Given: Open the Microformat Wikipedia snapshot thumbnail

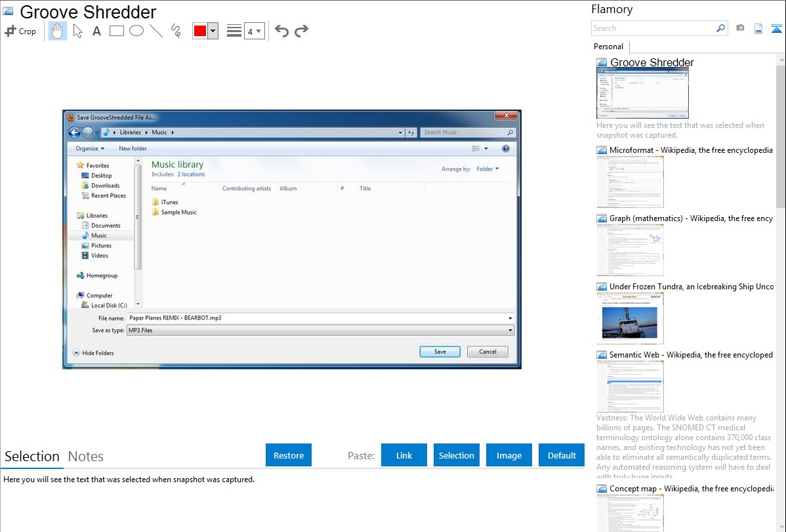Looking at the screenshot, I should point(630,182).
